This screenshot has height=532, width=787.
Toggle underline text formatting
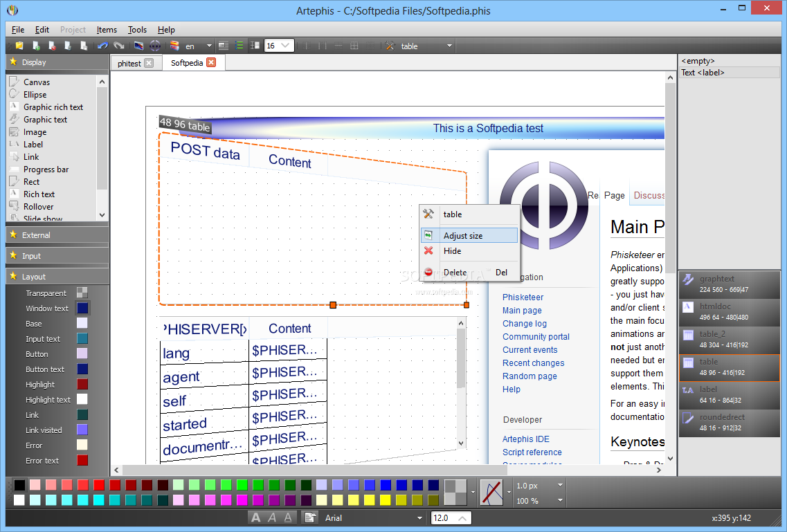coord(288,517)
